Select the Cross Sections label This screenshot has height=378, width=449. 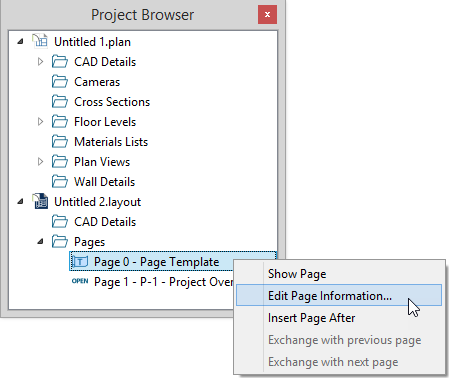point(112,102)
